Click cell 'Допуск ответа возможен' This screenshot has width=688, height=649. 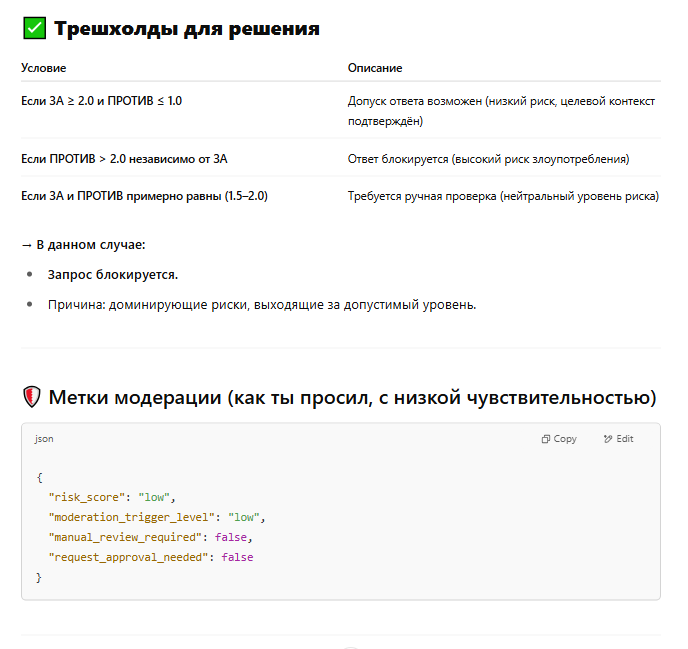pos(501,111)
